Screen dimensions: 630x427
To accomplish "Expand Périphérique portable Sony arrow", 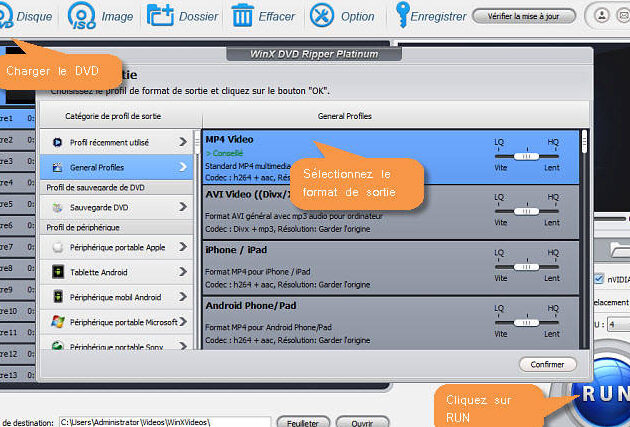I will 183,345.
